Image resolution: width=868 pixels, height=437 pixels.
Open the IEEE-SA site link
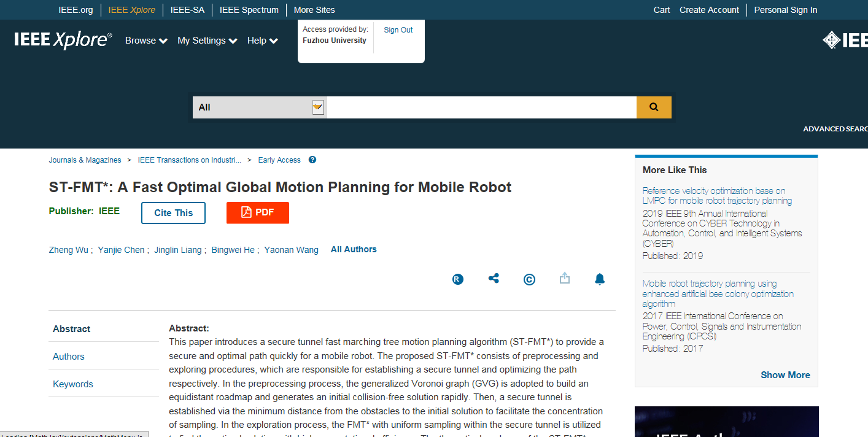click(x=187, y=10)
